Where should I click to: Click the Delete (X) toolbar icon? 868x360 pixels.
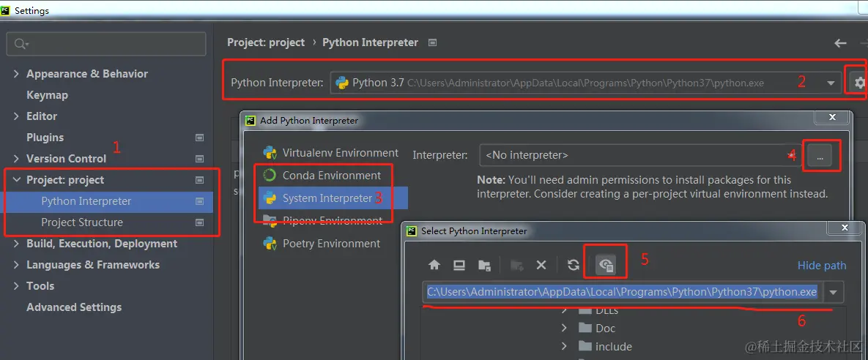541,265
